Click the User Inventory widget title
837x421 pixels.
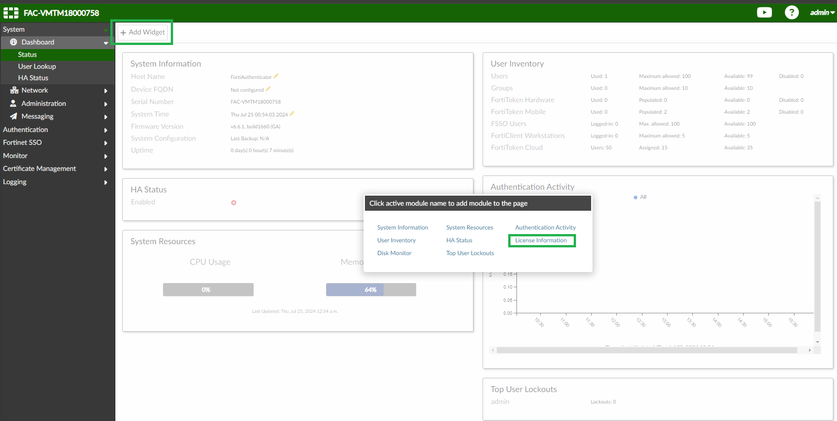click(517, 64)
